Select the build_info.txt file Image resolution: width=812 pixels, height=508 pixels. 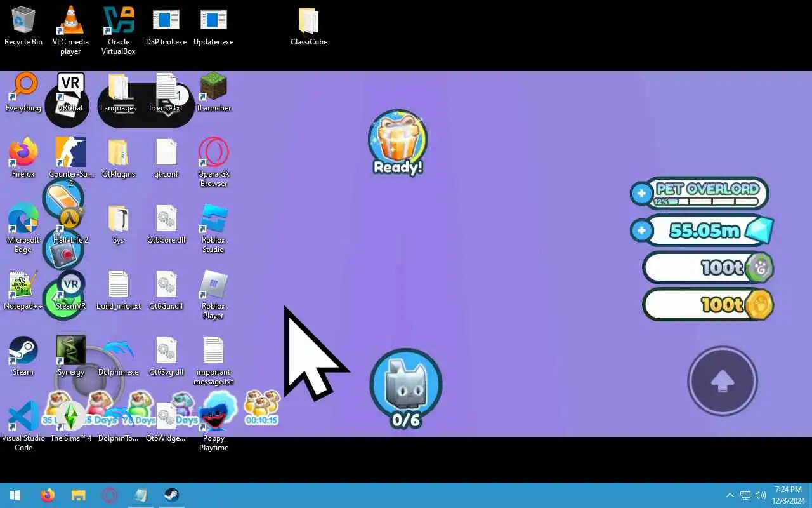[119, 291]
